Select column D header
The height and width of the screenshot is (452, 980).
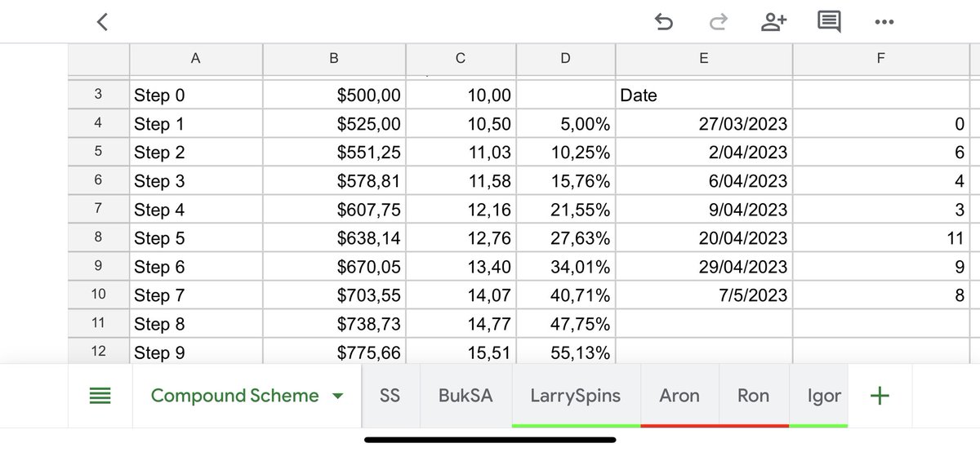(565, 58)
